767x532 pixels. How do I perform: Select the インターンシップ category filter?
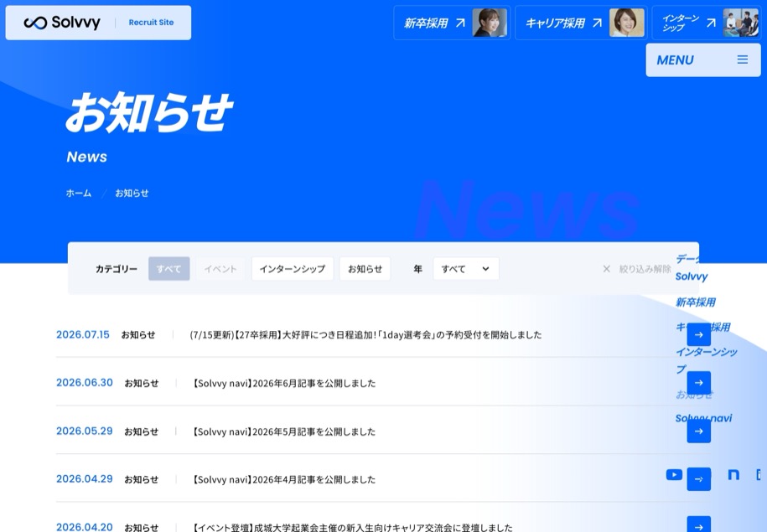point(293,269)
